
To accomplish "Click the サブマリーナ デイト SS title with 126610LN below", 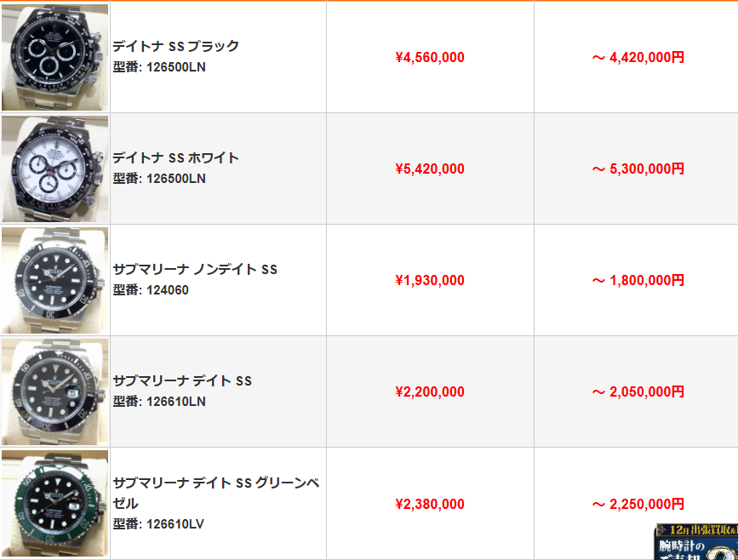I will pos(183,380).
